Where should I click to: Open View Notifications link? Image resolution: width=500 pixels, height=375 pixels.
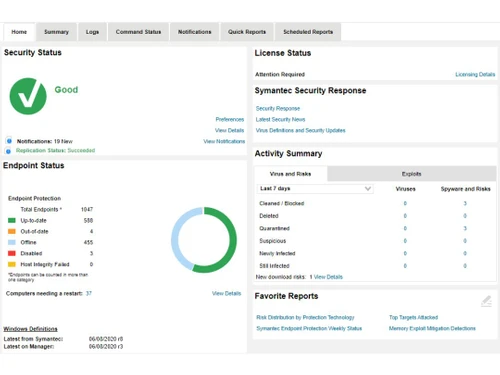[x=224, y=141]
